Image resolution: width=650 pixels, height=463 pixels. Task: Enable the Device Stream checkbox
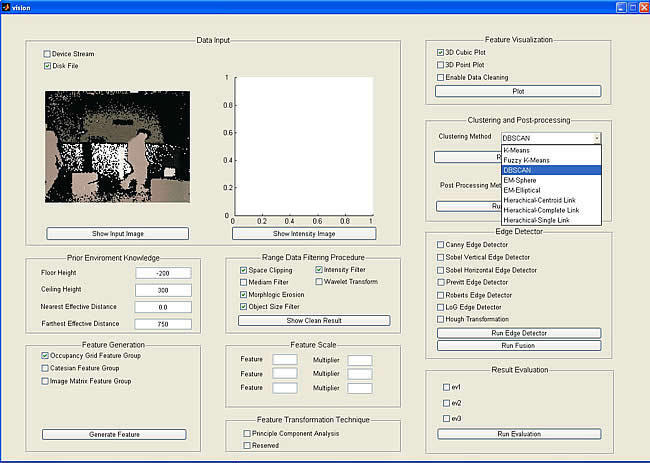[47, 54]
